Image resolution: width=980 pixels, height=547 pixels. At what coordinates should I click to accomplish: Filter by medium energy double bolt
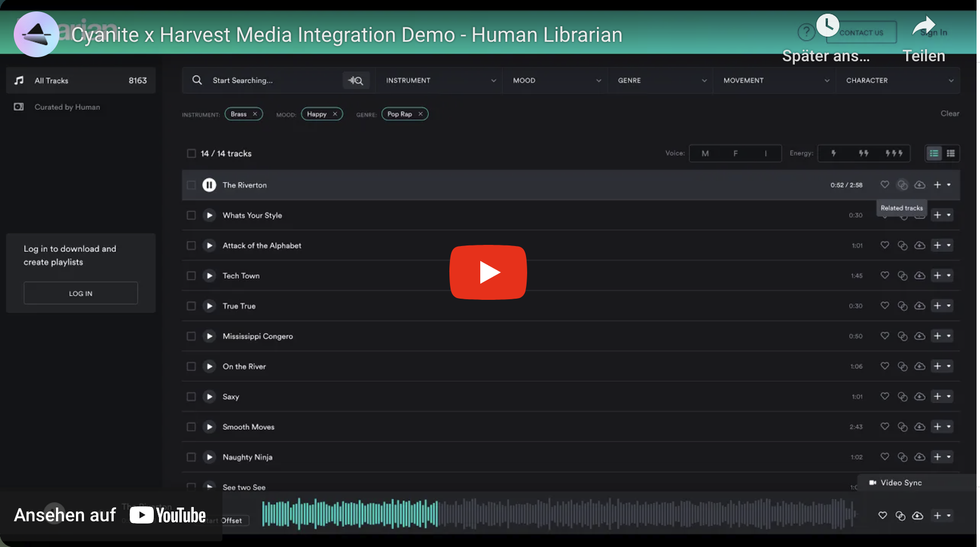[x=863, y=153]
